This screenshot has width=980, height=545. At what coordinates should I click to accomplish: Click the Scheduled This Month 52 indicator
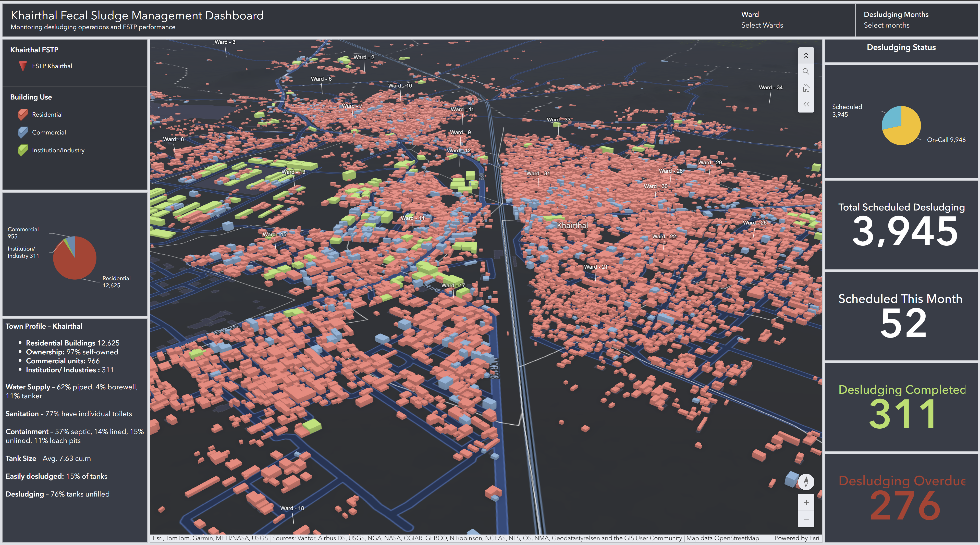click(x=901, y=316)
